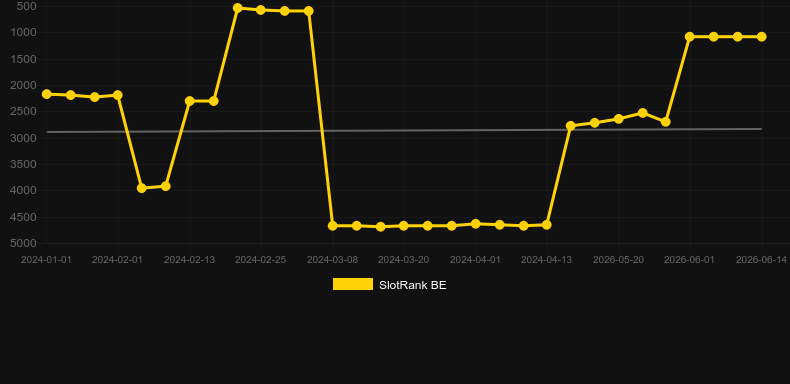This screenshot has width=790, height=384.
Task: Click the 2024-04-13 x-axis date label
Action: [547, 260]
